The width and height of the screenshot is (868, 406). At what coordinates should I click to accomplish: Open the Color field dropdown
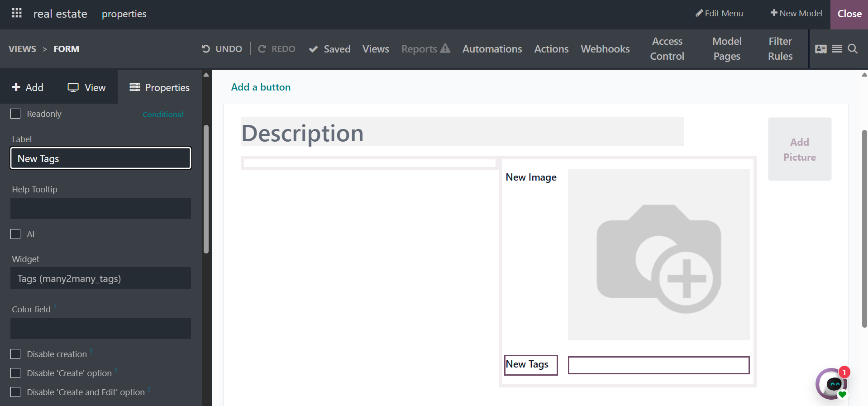click(x=100, y=328)
